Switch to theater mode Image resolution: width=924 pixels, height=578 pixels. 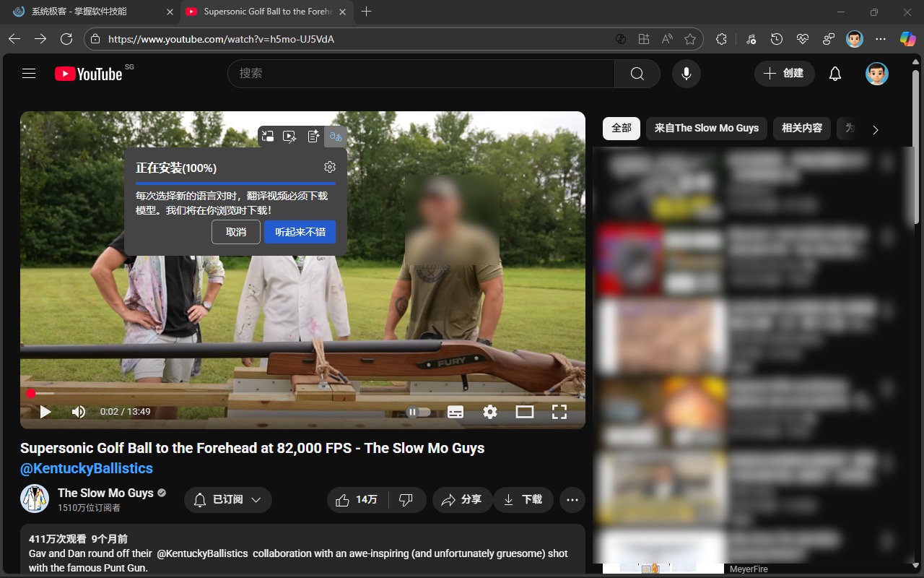tap(525, 412)
